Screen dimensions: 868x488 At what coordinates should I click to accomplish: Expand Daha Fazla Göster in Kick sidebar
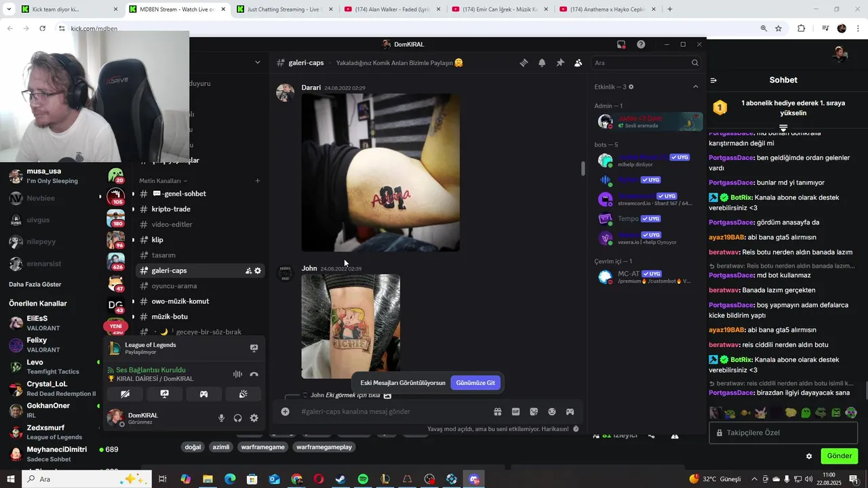[x=35, y=284]
